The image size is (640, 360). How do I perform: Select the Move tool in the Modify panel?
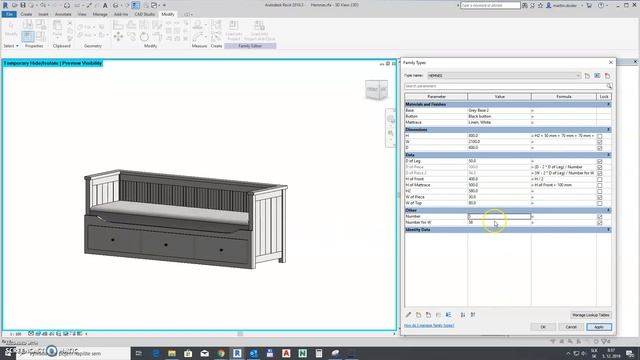click(x=118, y=37)
